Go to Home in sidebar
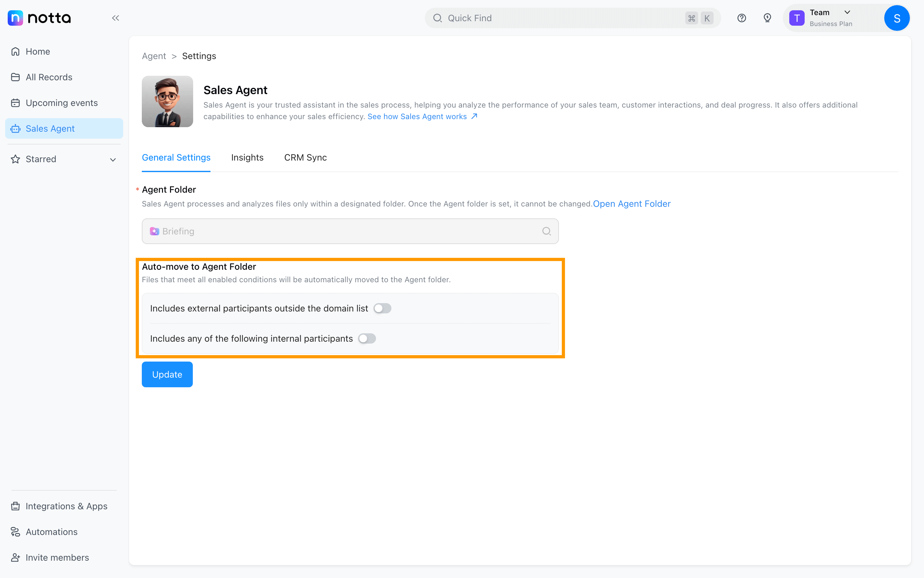Image resolution: width=924 pixels, height=578 pixels. pyautogui.click(x=64, y=52)
